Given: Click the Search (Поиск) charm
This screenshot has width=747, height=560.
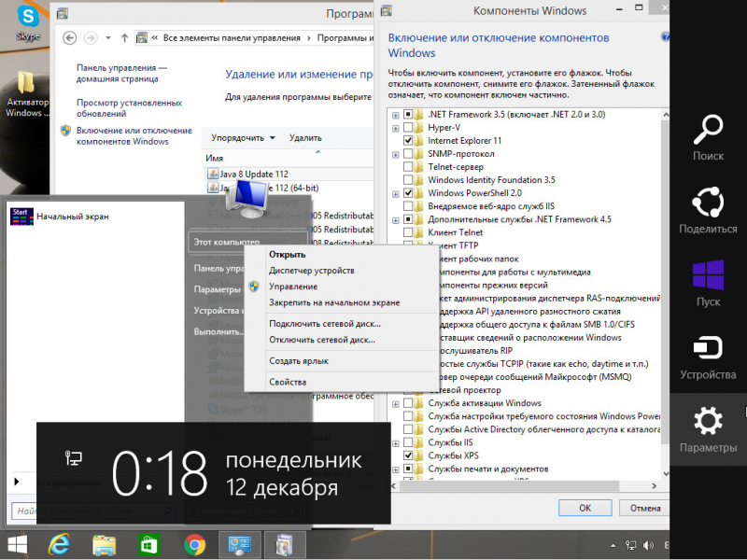Looking at the screenshot, I should [x=708, y=137].
